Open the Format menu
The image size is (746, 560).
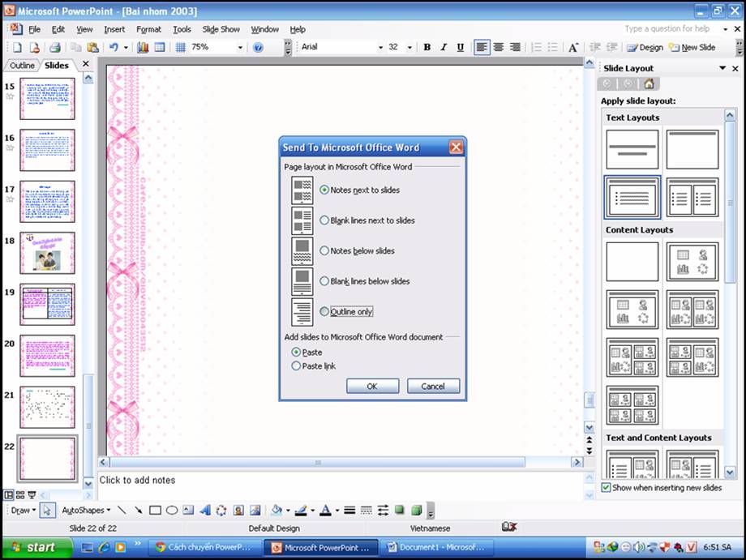click(148, 29)
